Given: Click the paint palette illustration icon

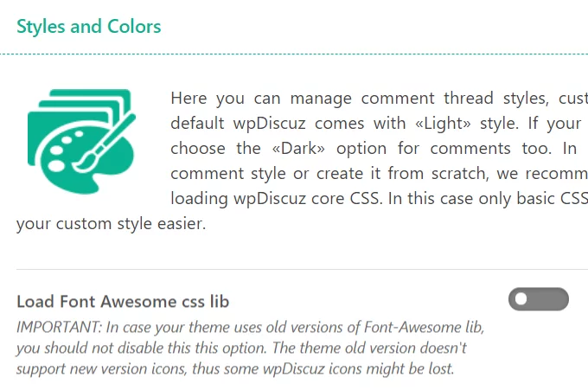Looking at the screenshot, I should pos(82,141).
